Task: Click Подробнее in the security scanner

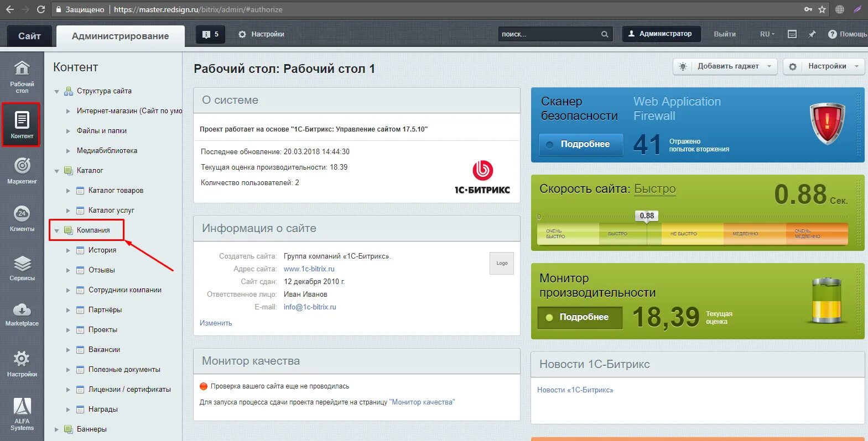Action: pyautogui.click(x=581, y=144)
